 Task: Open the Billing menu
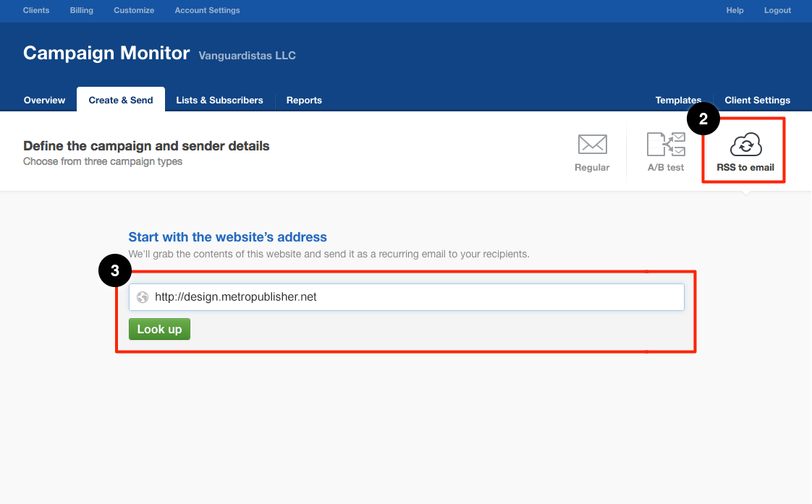click(82, 10)
